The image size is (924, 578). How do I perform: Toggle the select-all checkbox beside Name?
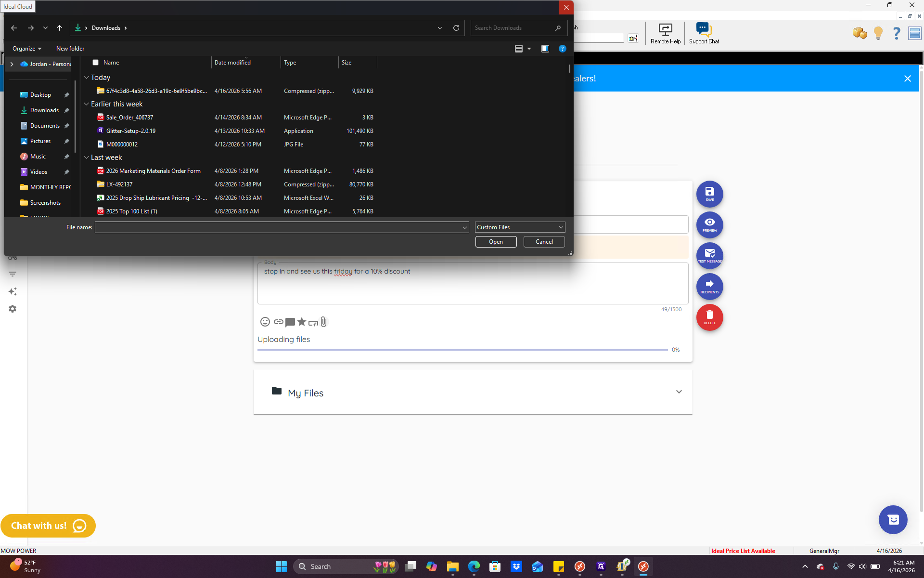click(x=95, y=63)
